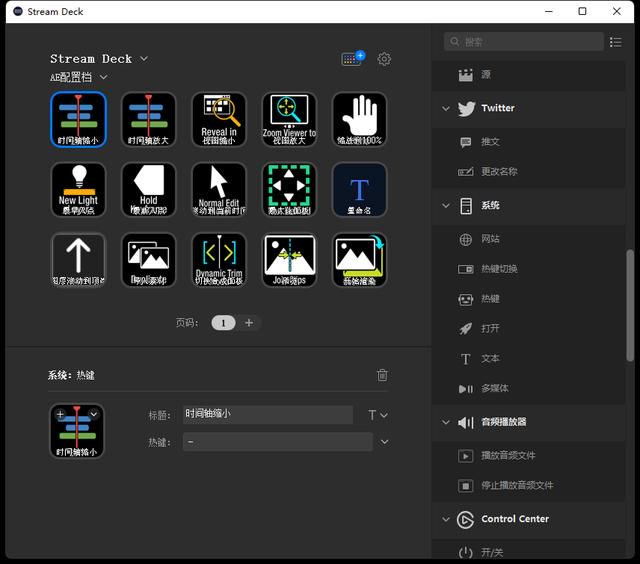Choose the 热键切换 hotkey switch action
Viewport: 640px width, 564px height.
point(529,269)
